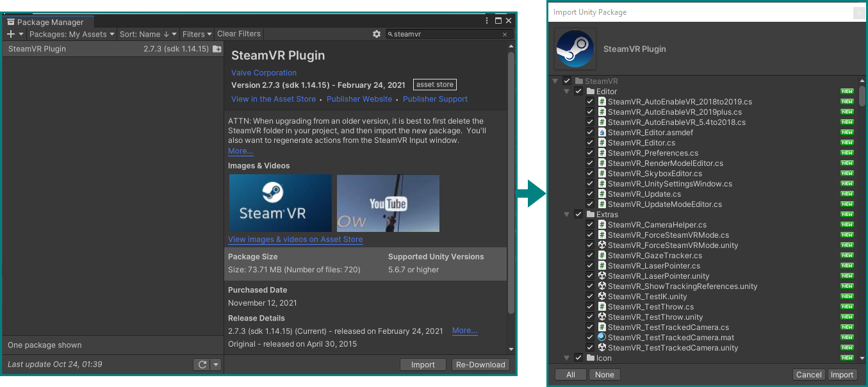Collapse the Extras folder tree
The image size is (868, 387).
pyautogui.click(x=567, y=215)
